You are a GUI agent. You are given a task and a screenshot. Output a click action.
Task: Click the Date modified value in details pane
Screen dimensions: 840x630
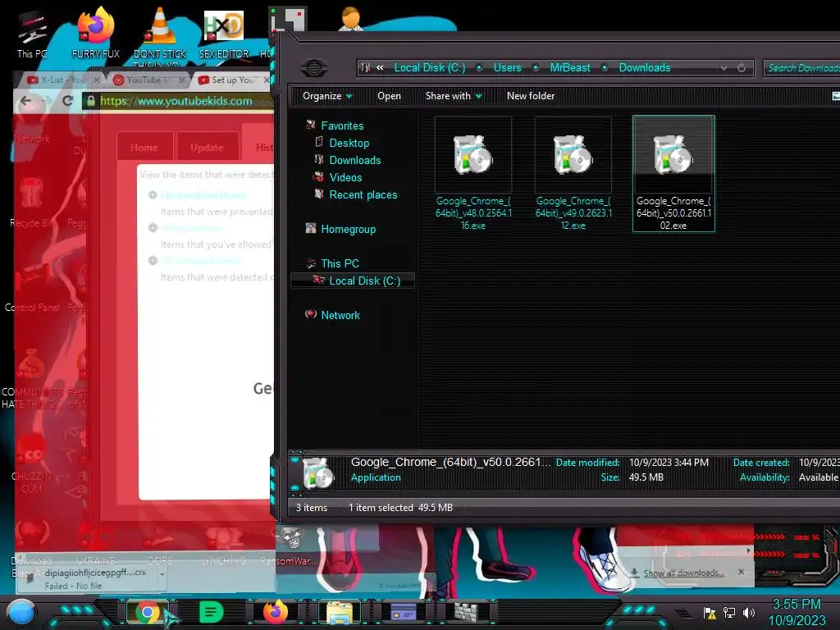tap(669, 463)
